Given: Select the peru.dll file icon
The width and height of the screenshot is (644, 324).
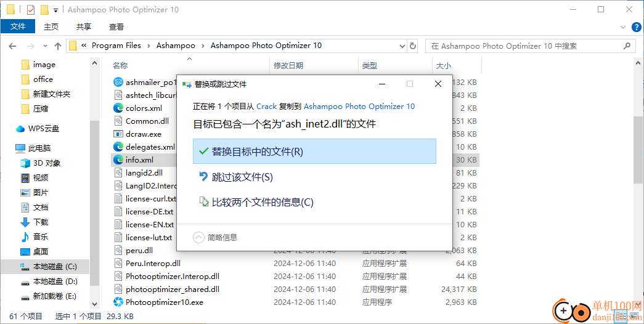Looking at the screenshot, I should coord(118,251).
